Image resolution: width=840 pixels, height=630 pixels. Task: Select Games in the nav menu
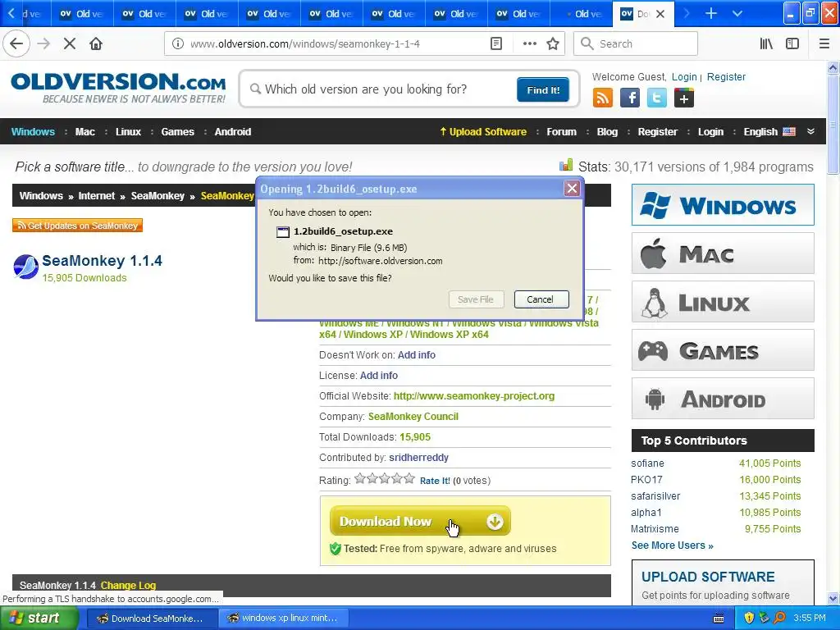click(177, 132)
